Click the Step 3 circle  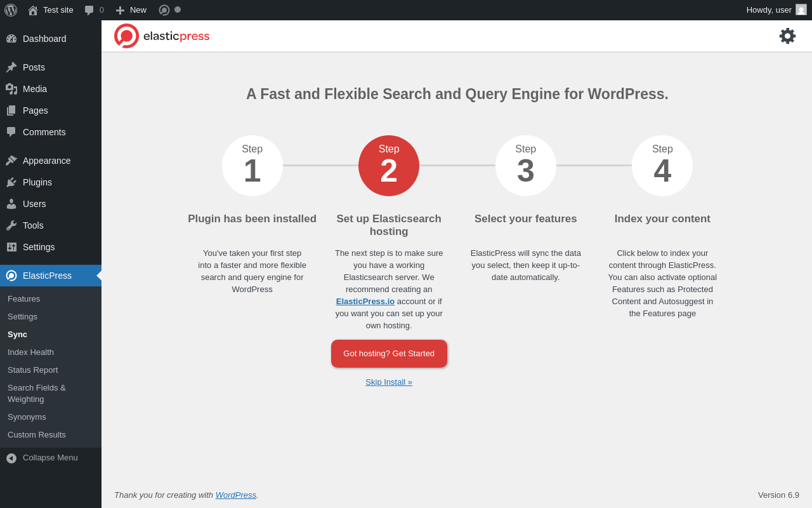(x=526, y=166)
